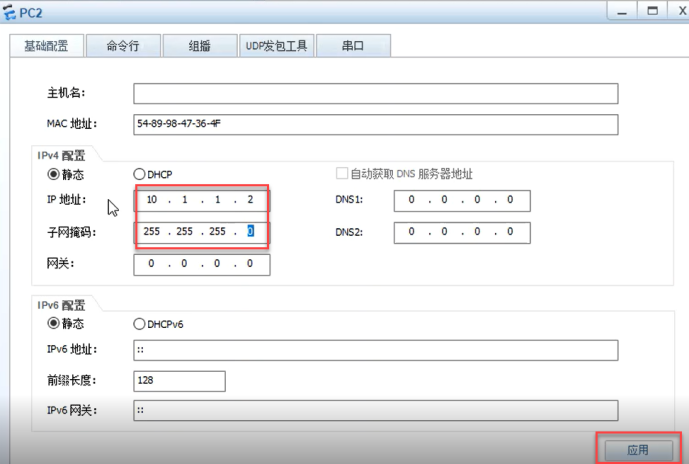Switch to the 基础配置 tab
Screen dimensions: 689x464
[x=46, y=46]
